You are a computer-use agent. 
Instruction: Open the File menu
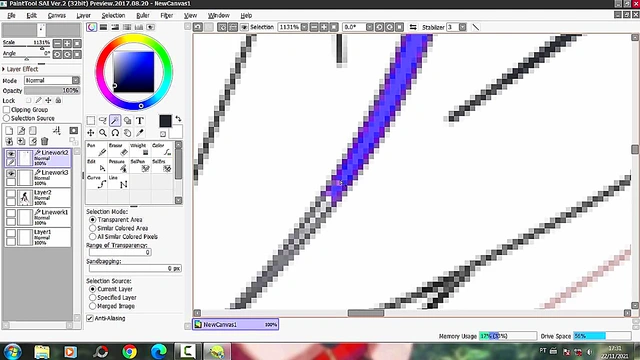(x=11, y=15)
